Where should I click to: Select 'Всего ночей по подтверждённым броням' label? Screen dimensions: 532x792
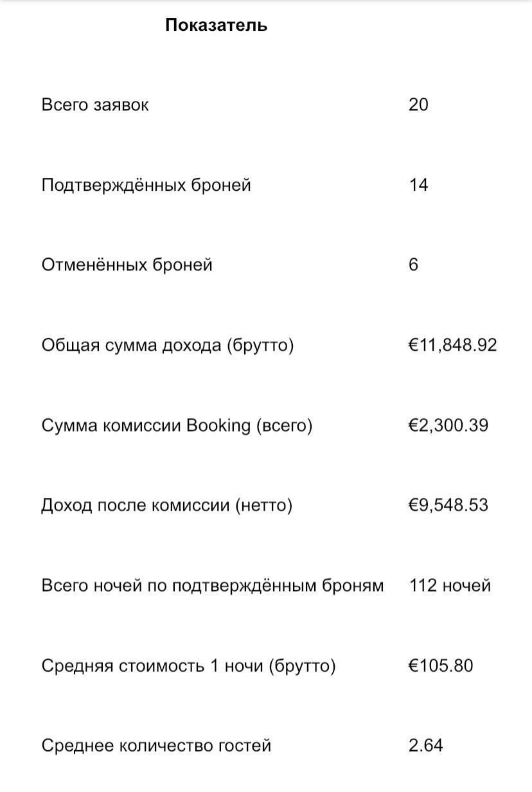click(x=212, y=586)
